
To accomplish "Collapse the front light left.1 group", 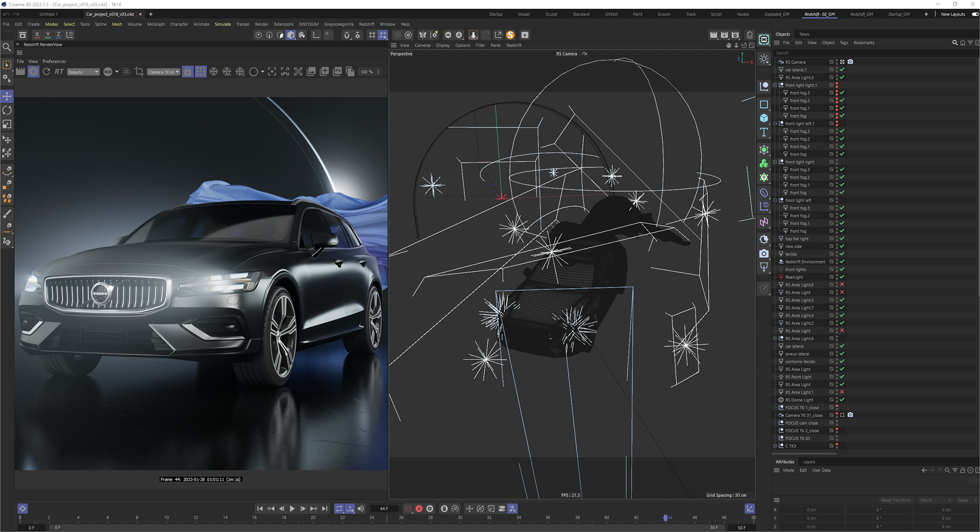I will (x=775, y=124).
